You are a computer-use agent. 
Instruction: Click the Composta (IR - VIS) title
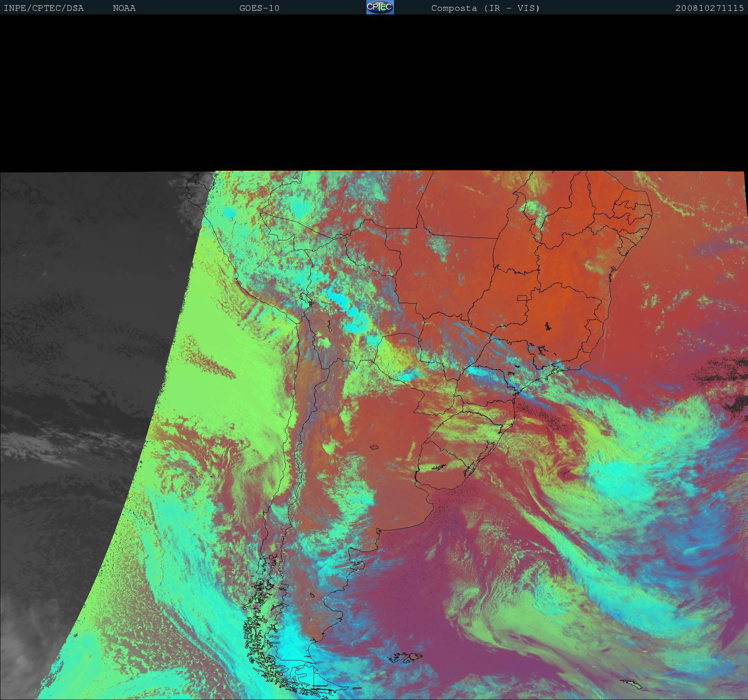[485, 8]
